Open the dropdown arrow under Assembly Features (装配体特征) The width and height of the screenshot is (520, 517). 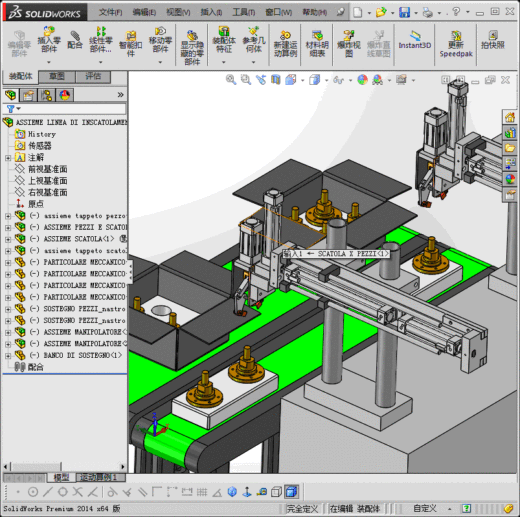pyautogui.click(x=224, y=62)
